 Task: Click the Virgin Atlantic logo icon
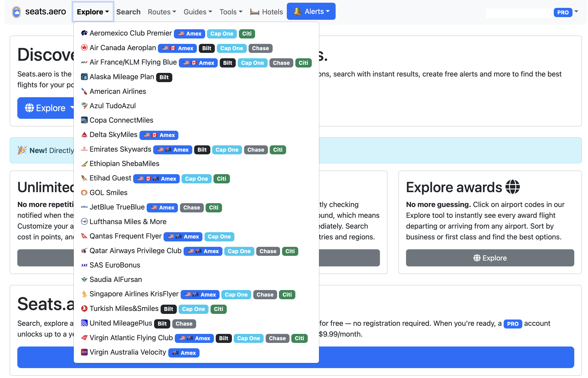pos(84,338)
